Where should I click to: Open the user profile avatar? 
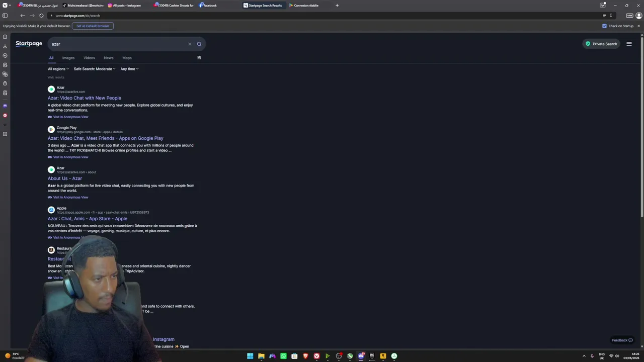tap(639, 16)
